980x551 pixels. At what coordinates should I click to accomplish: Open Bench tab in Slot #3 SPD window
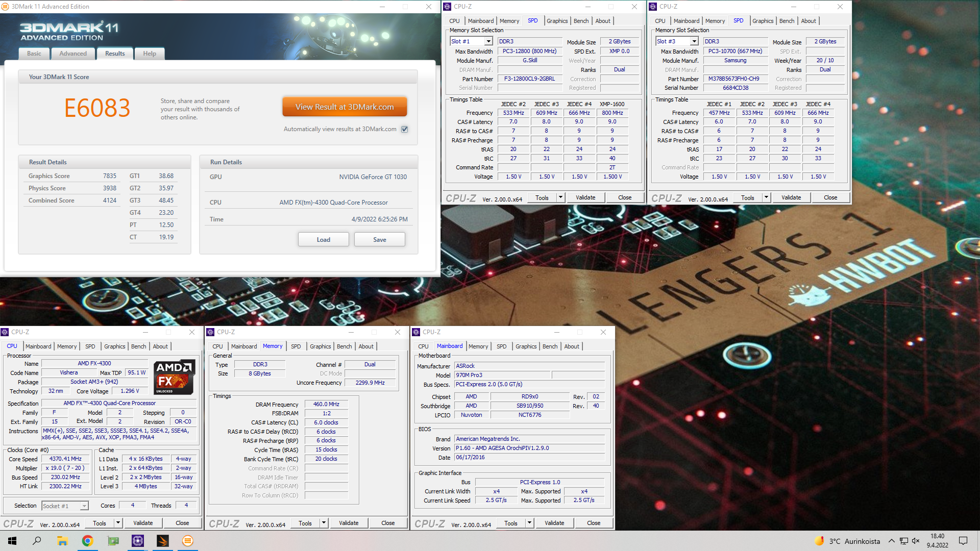[787, 21]
